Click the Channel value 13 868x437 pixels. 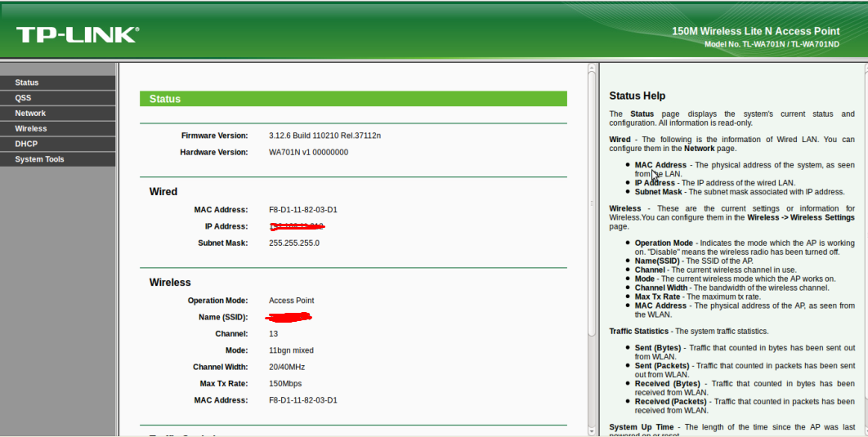click(x=274, y=333)
